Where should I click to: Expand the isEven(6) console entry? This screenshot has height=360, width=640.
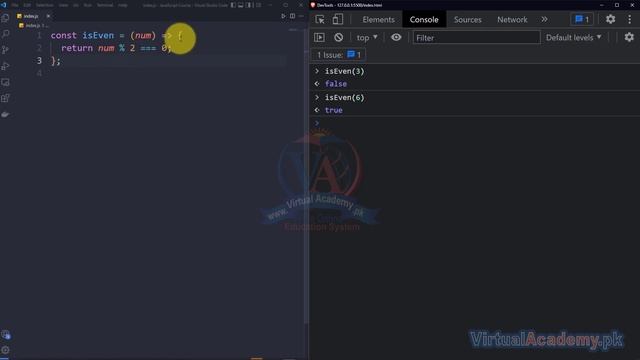(x=317, y=97)
